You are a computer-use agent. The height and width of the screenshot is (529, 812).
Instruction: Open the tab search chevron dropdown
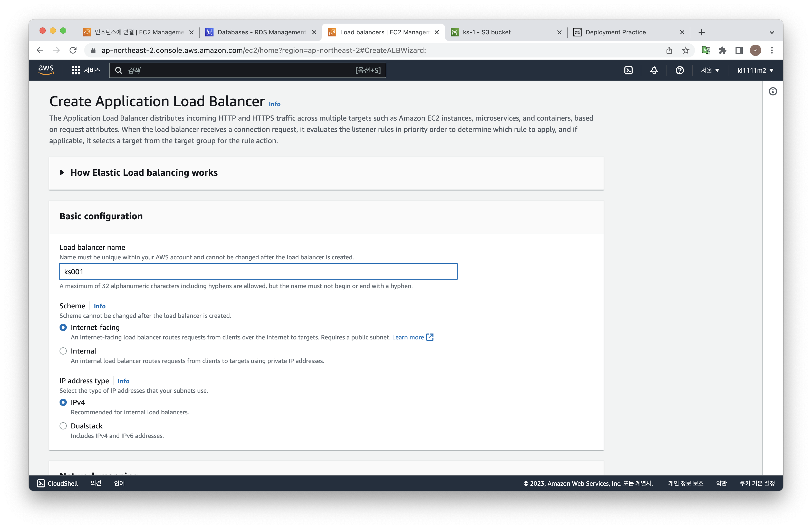pyautogui.click(x=772, y=32)
